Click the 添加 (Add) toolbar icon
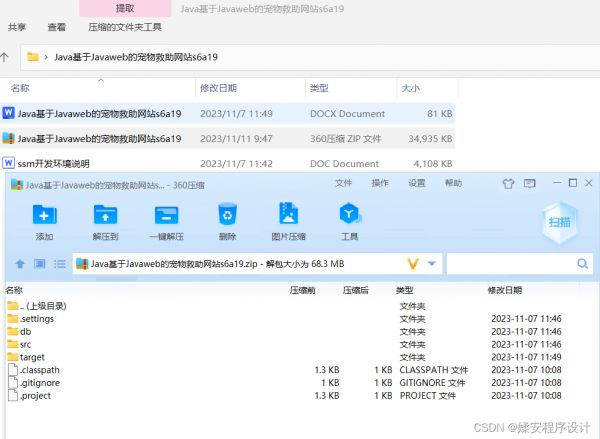This screenshot has width=600, height=439. point(44,215)
